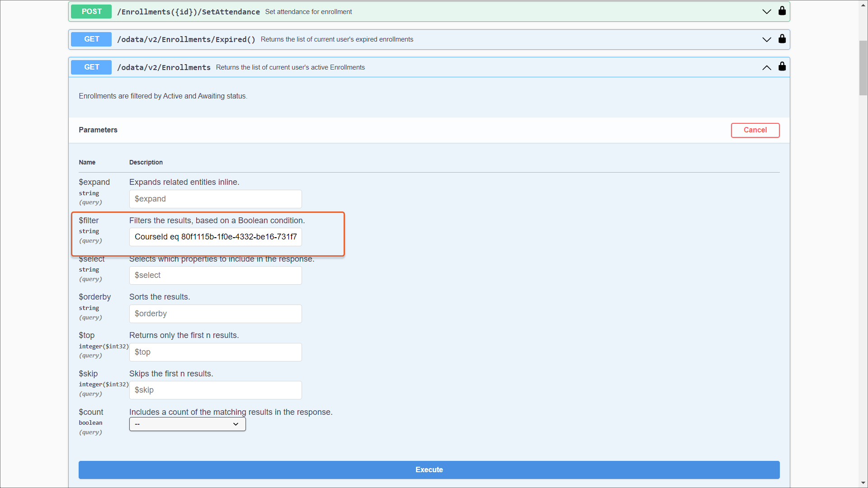Viewport: 868px width, 488px height.
Task: Click GET badge for Enrollments/Expired()
Action: (x=91, y=39)
